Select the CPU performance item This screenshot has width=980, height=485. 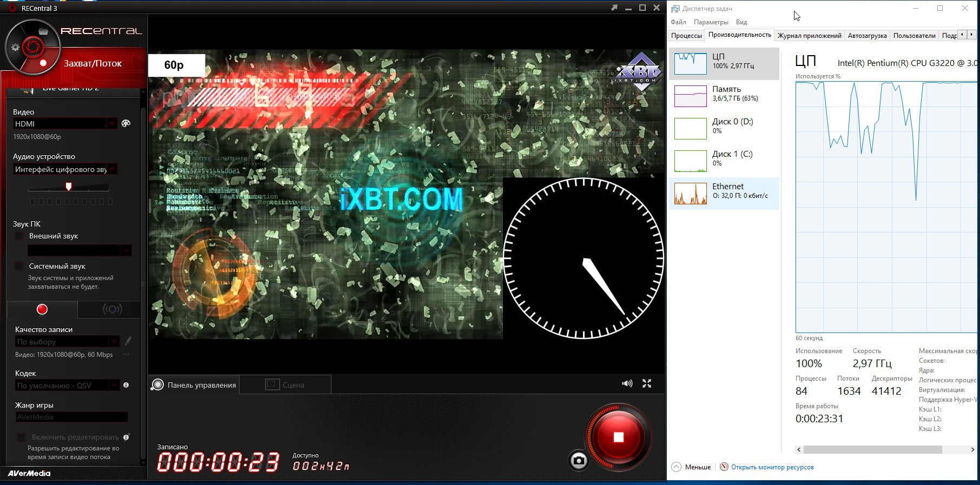(x=724, y=63)
